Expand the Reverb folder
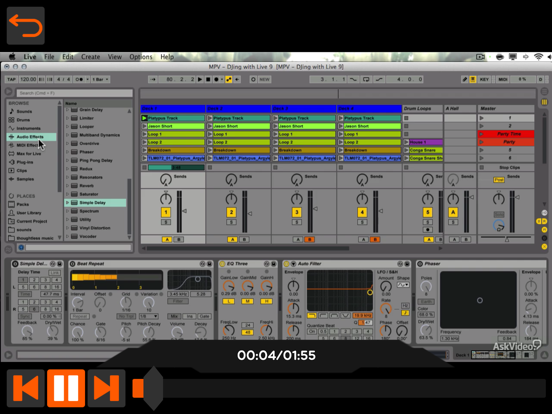Image resolution: width=552 pixels, height=414 pixels. pyautogui.click(x=68, y=186)
